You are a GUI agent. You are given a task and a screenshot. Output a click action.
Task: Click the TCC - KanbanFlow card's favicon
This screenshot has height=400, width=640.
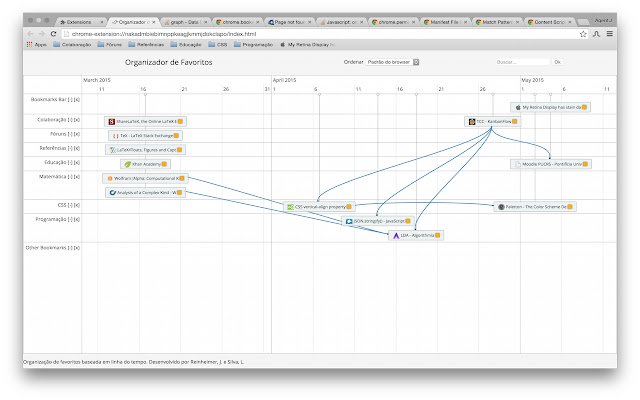click(x=472, y=122)
